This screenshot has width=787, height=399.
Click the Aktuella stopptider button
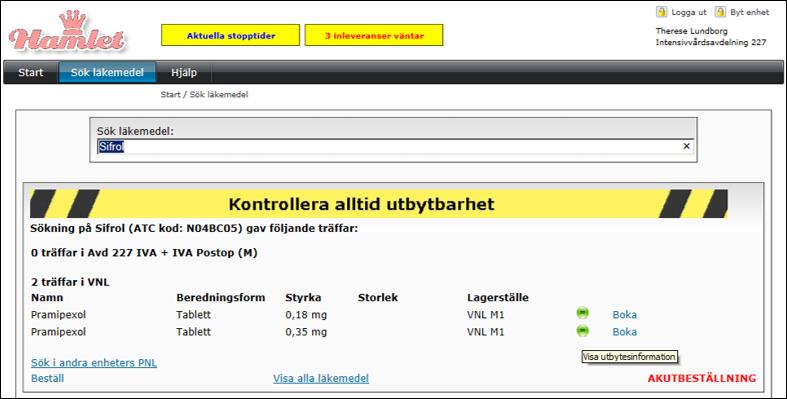click(230, 35)
